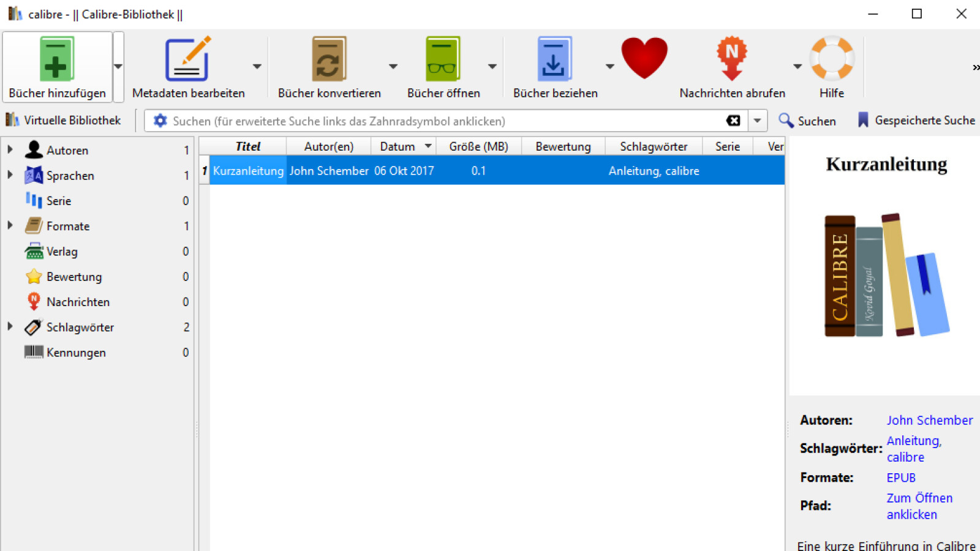
Task: Show more toolbar items with the chevron
Action: point(975,67)
